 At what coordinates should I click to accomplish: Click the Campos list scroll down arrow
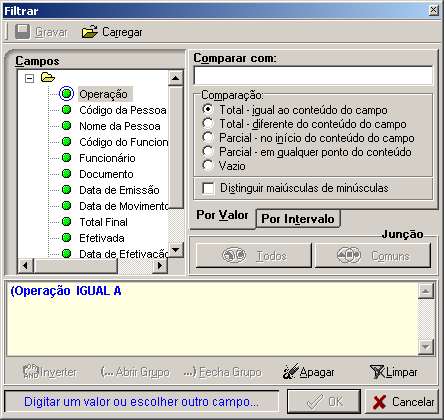(x=176, y=249)
